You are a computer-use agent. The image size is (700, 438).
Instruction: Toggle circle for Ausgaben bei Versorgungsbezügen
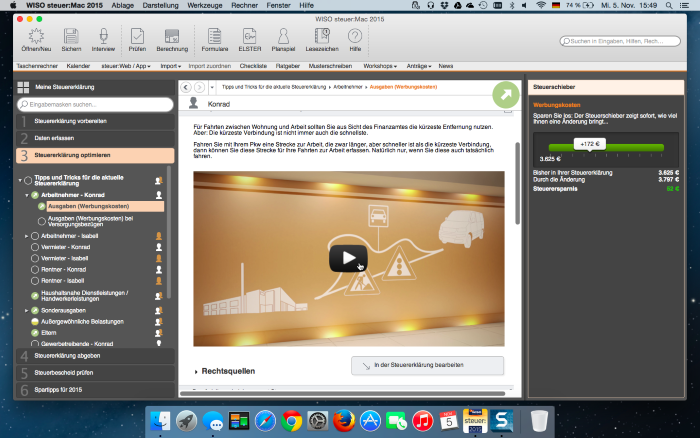click(x=42, y=221)
